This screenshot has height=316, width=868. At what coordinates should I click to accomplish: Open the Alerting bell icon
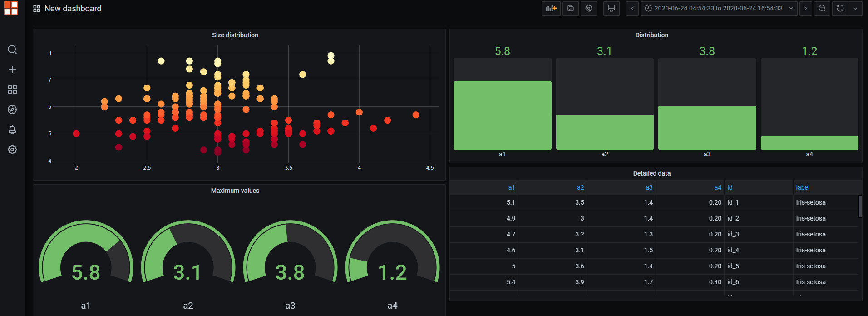point(12,130)
